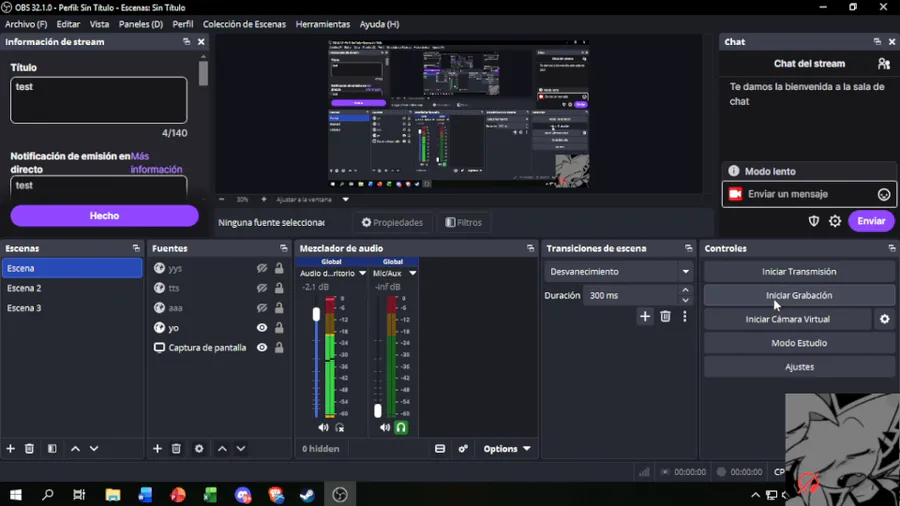
Task: Enable Modo Estudio
Action: [799, 343]
